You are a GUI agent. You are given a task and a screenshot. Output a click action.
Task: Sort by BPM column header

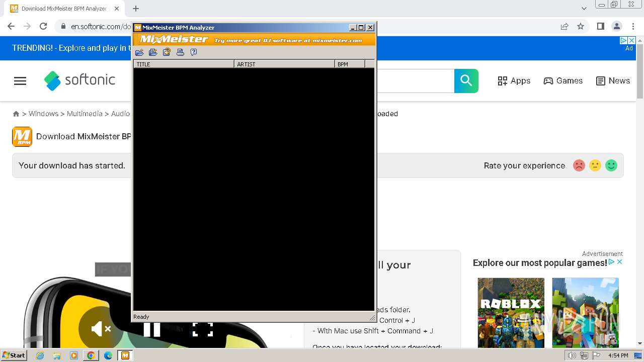coord(350,64)
